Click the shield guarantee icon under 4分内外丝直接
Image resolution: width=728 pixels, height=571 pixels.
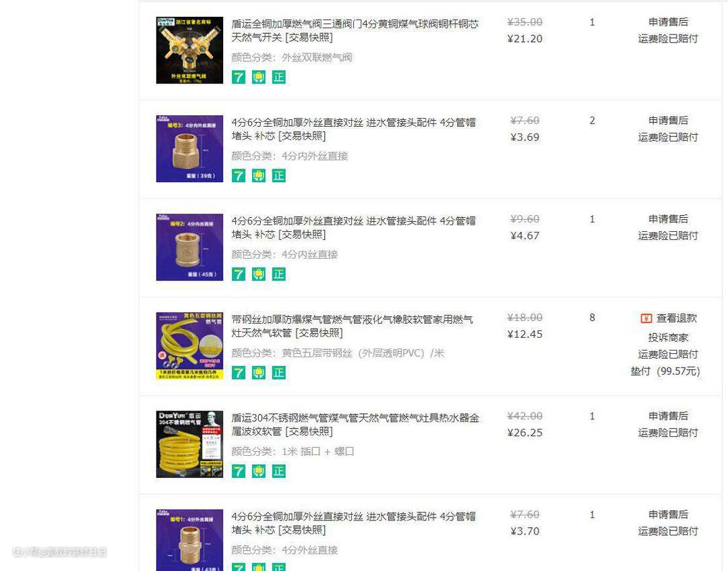pos(259,175)
